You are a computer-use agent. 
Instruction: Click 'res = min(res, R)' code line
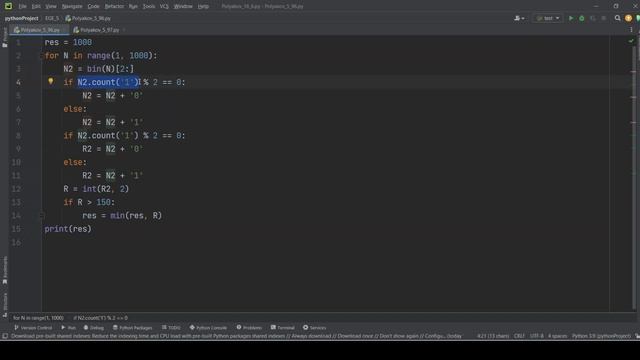tap(122, 216)
